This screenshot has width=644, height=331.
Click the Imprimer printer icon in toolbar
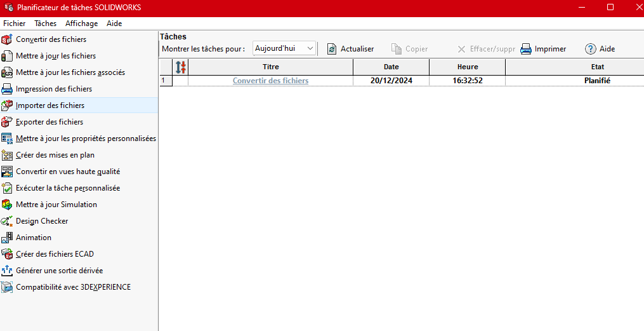pos(526,49)
